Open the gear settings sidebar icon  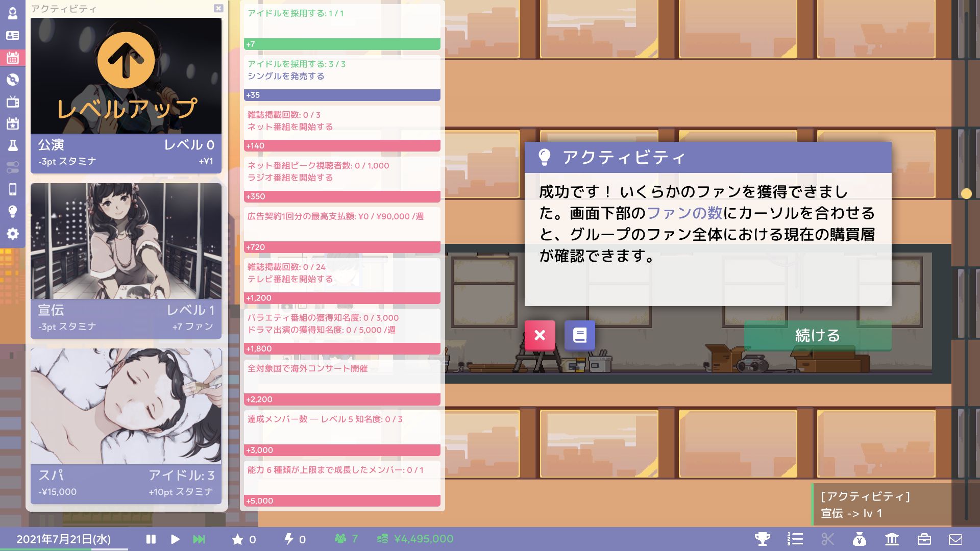pyautogui.click(x=12, y=234)
